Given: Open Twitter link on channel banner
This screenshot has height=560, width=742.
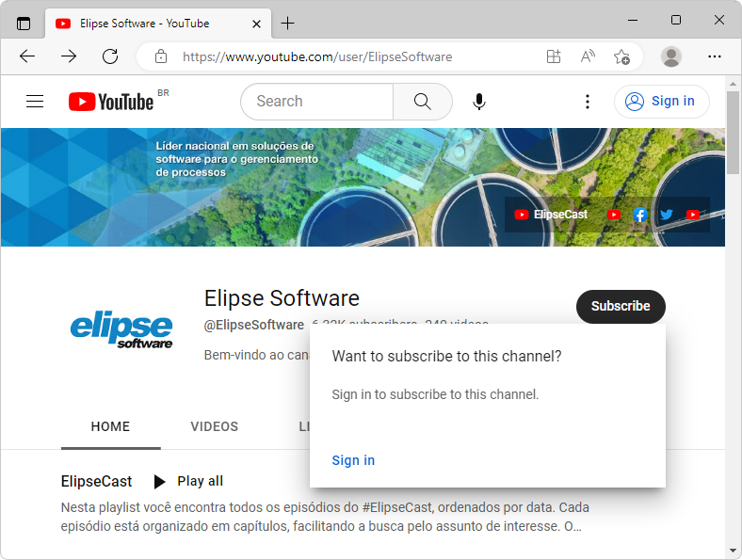Looking at the screenshot, I should click(667, 215).
